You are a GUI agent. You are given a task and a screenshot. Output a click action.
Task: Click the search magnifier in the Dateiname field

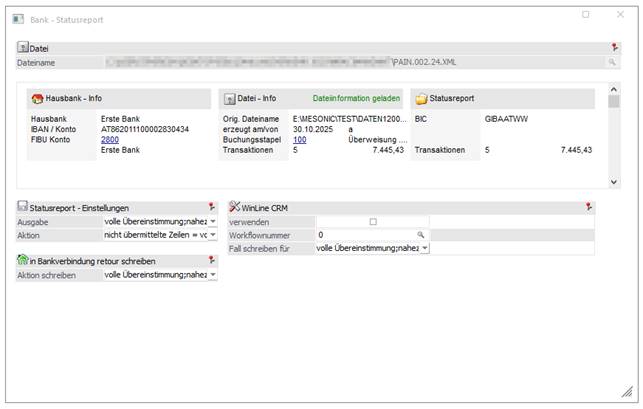[x=612, y=62]
